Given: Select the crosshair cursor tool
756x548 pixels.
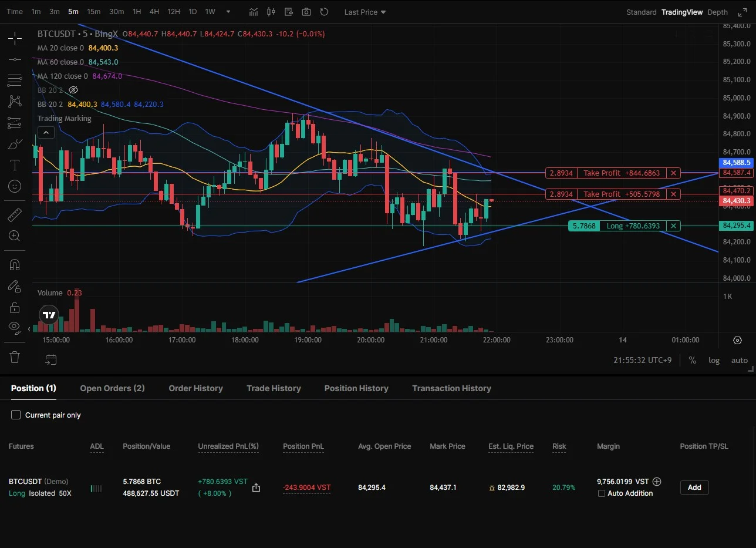Looking at the screenshot, I should pyautogui.click(x=15, y=38).
